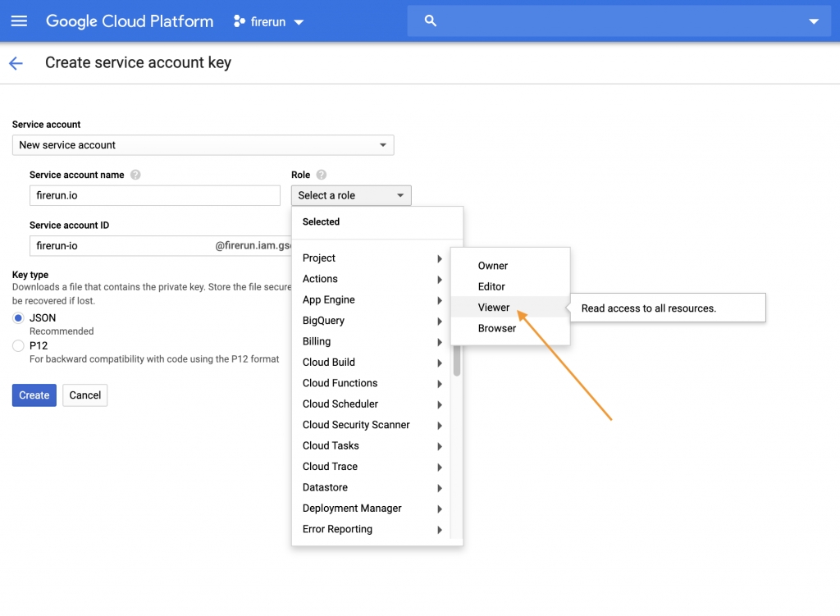
Task: Choose the Project role category
Action: 372,258
